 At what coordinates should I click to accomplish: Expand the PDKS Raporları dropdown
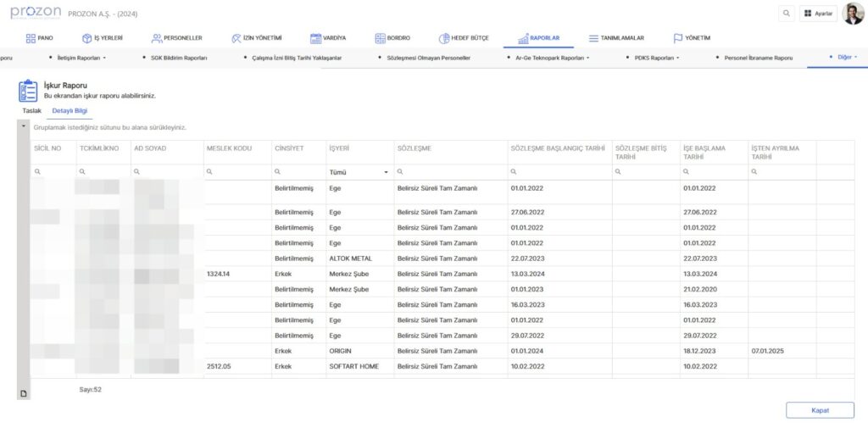pos(658,58)
